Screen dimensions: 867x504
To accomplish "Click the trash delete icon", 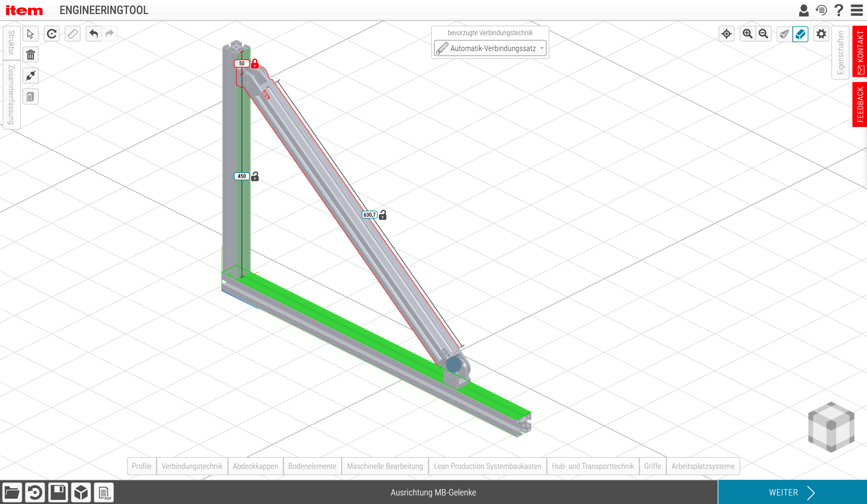I will coord(30,55).
